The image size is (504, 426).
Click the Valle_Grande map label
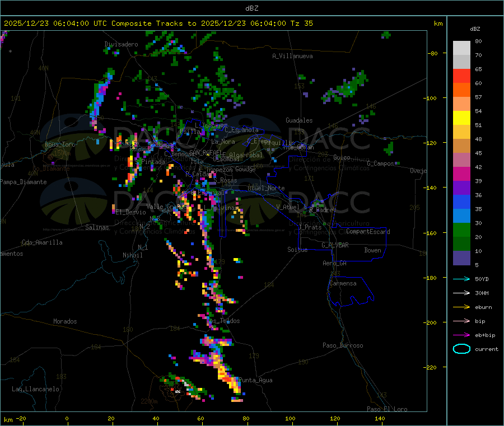pos(166,207)
